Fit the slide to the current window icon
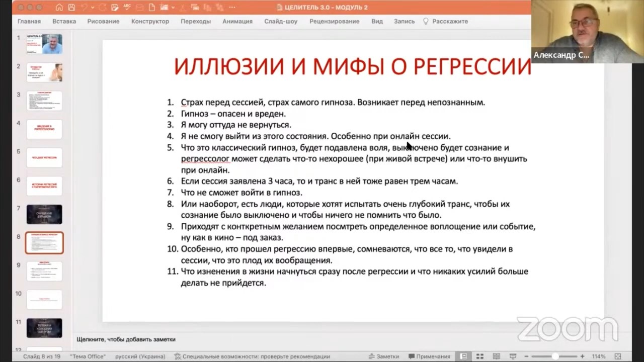Image resolution: width=644 pixels, height=362 pixels. coord(618,356)
